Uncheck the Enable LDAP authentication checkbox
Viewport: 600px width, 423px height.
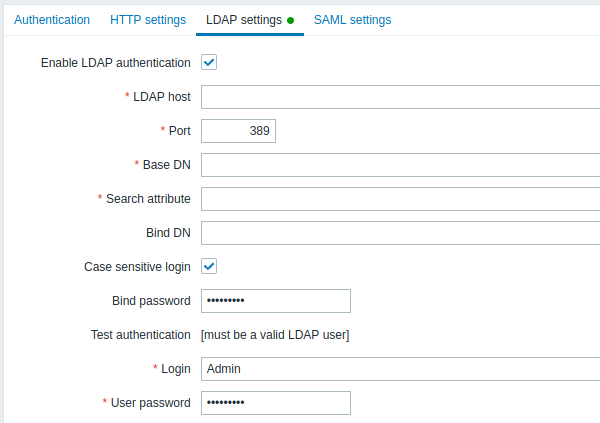pyautogui.click(x=209, y=63)
